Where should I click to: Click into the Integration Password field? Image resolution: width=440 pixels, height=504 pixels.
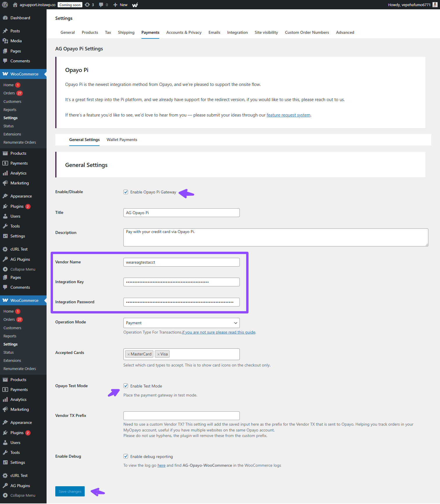tap(182, 302)
